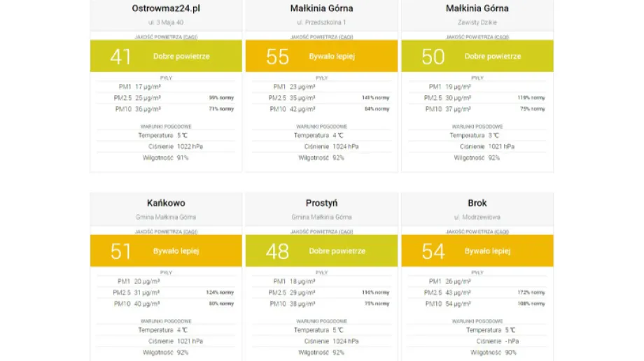
Task: Click the orange CAQI 54 banner
Action: (477, 250)
